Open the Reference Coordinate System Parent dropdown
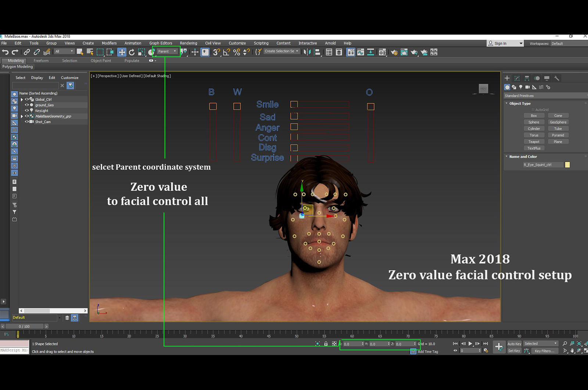Screen dimensions: 588x390 (167, 51)
